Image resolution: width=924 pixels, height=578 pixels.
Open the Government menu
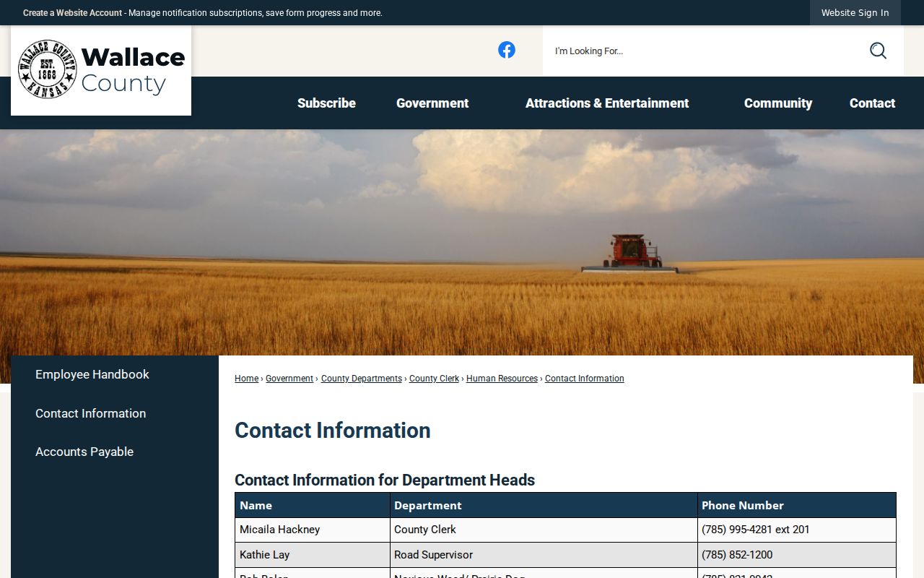432,103
